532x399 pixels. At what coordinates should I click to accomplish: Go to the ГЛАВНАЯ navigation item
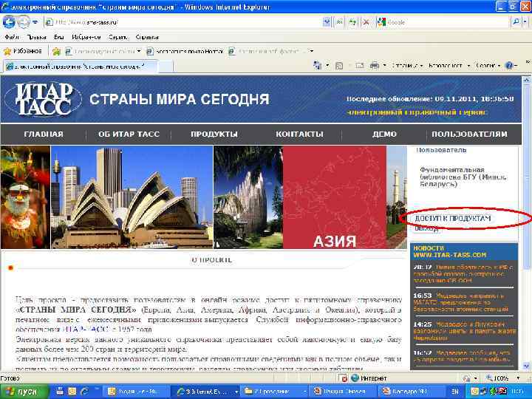point(44,134)
